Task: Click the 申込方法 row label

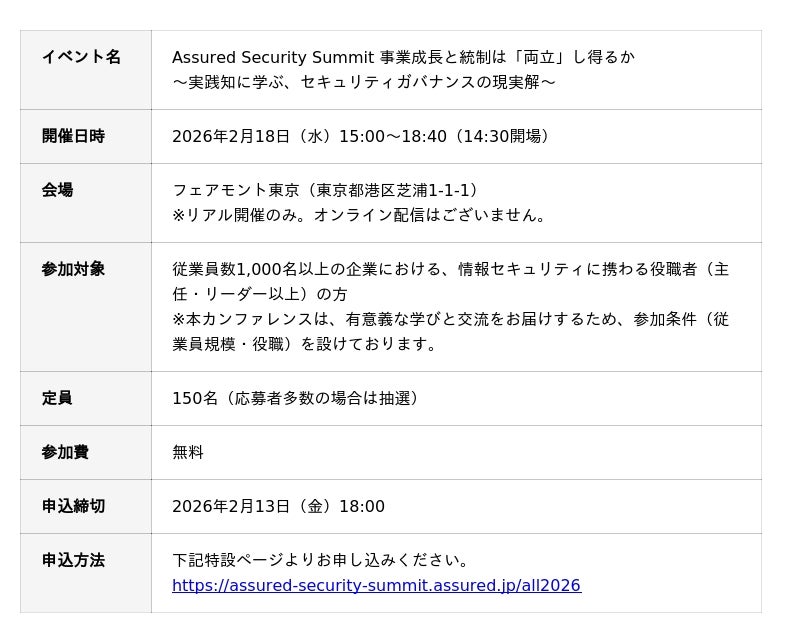Action: point(73,560)
